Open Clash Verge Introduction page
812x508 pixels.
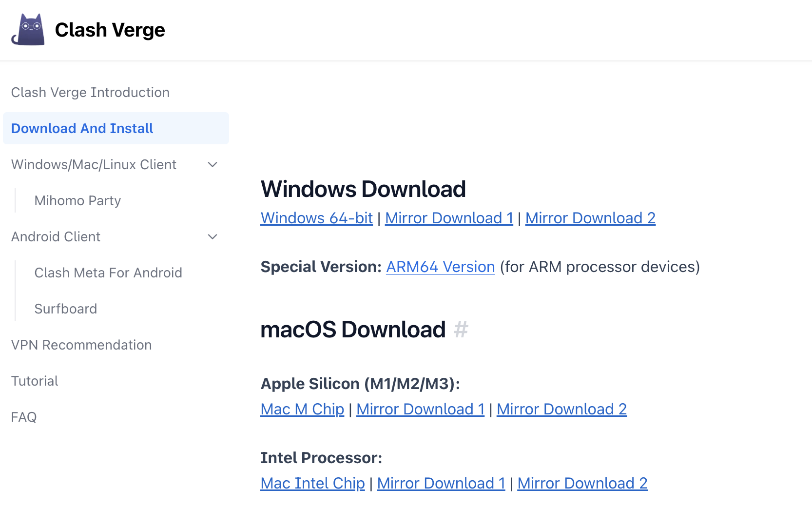click(90, 93)
